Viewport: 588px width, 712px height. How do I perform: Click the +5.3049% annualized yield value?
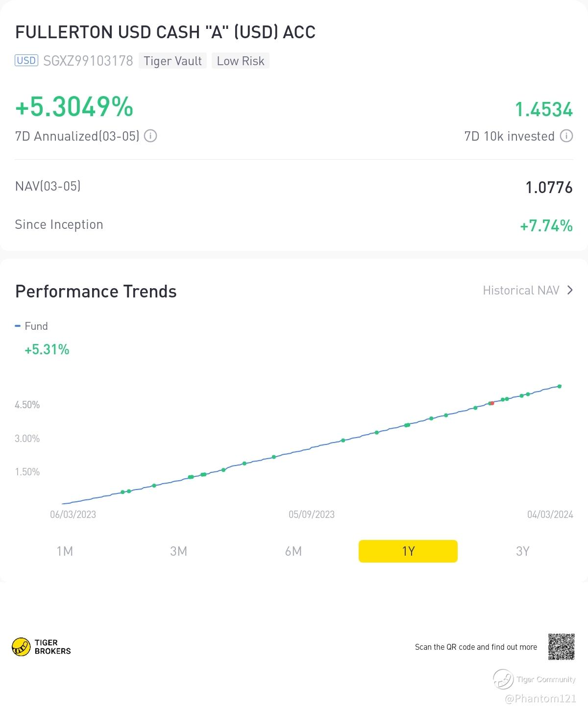74,107
